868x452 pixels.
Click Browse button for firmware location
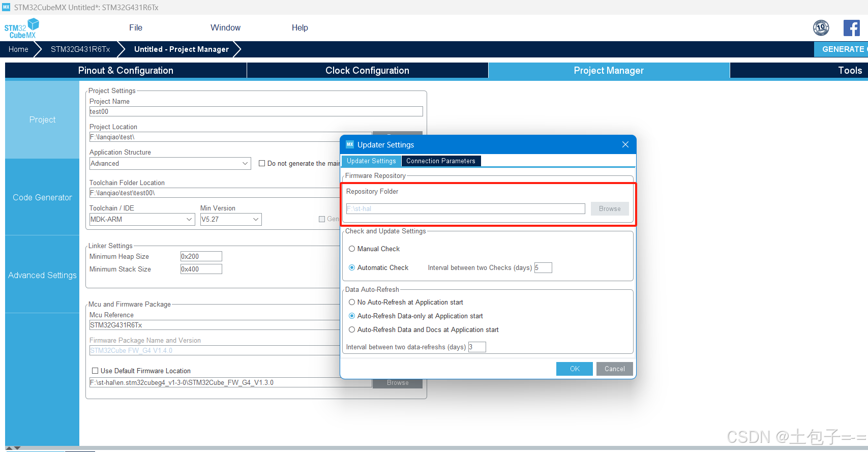click(398, 383)
